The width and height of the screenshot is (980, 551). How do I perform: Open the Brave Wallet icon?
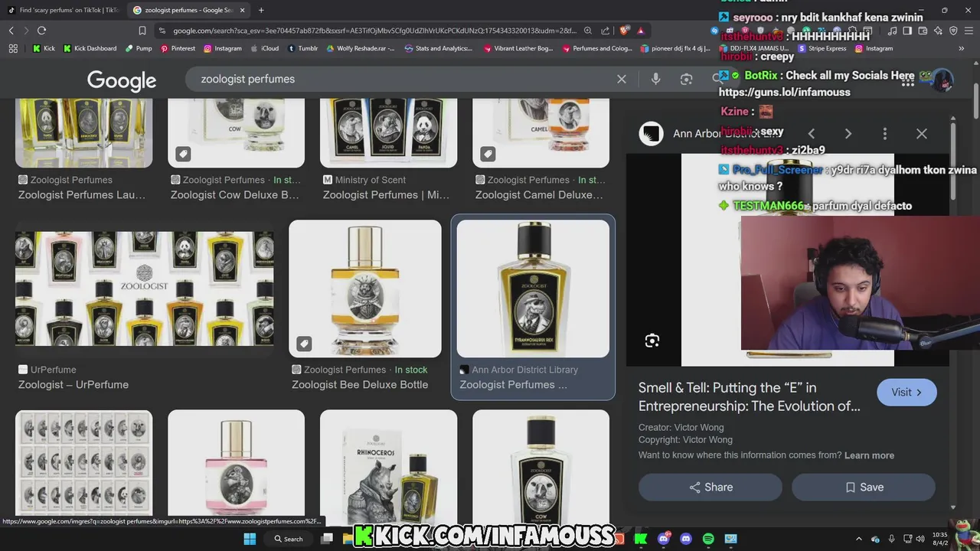[x=923, y=31]
